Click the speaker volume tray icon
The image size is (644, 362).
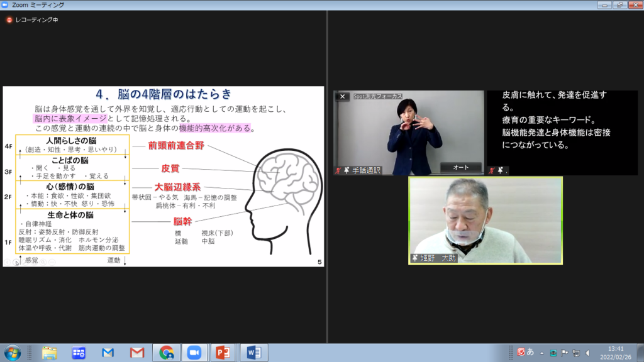(587, 353)
